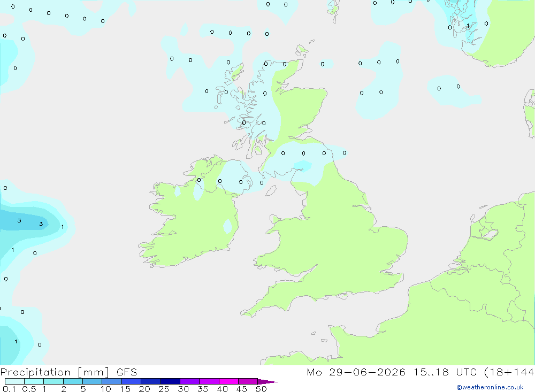Click the '(18+144' forecast run text
This screenshot has width=535, height=392.
(509, 372)
